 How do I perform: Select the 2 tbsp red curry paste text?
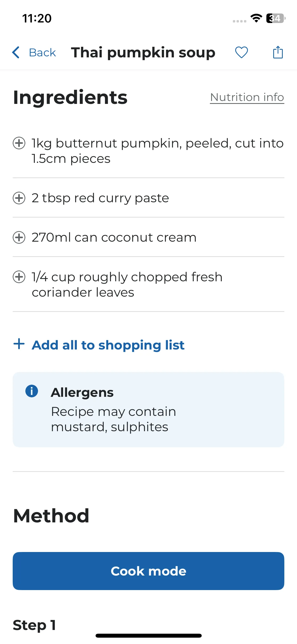pos(100,198)
